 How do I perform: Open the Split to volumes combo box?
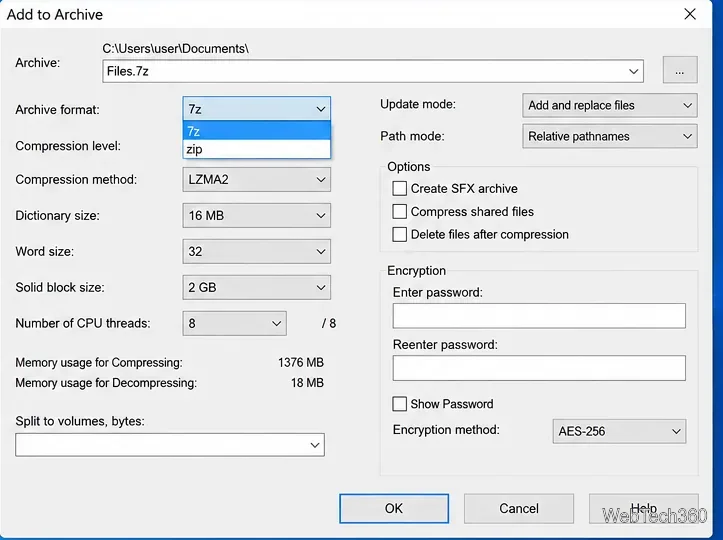click(170, 445)
